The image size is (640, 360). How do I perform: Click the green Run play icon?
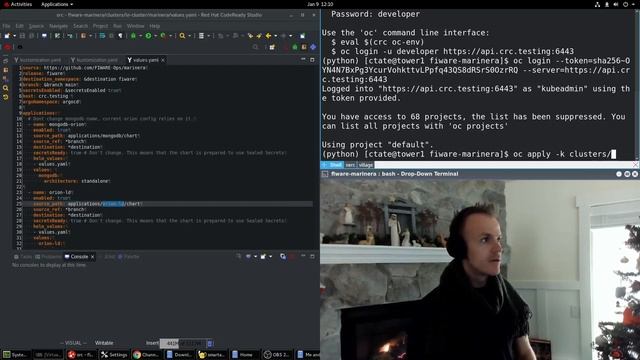tap(149, 36)
